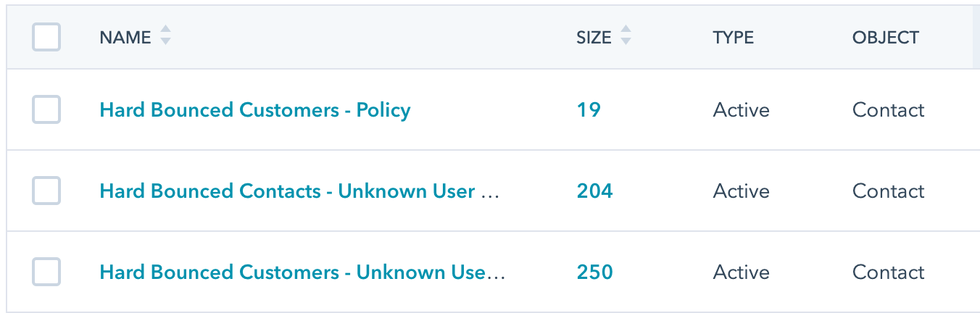Click Active type in the Policy row

[x=741, y=110]
